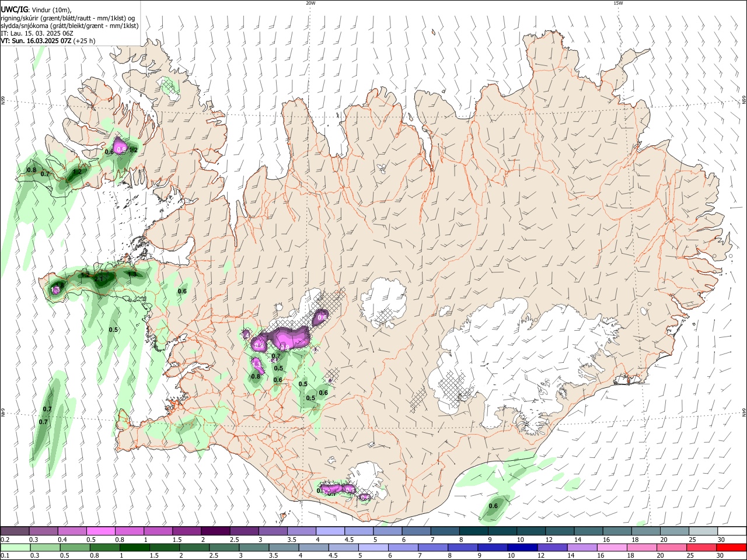The width and height of the screenshot is (747, 560).
Task: Click the '0.2' label in the snow scale
Action: click(x=5, y=540)
